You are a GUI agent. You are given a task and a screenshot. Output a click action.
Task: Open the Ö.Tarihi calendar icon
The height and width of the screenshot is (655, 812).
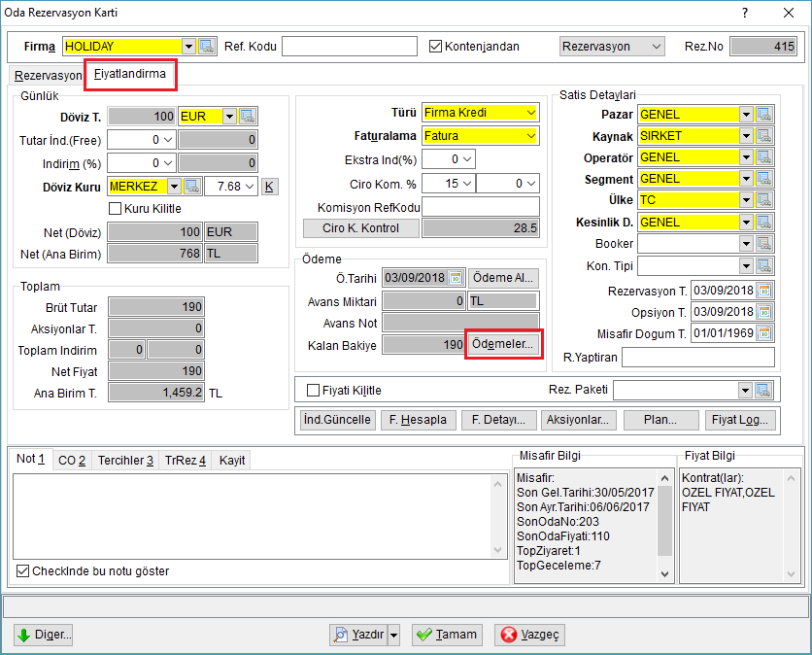(456, 278)
